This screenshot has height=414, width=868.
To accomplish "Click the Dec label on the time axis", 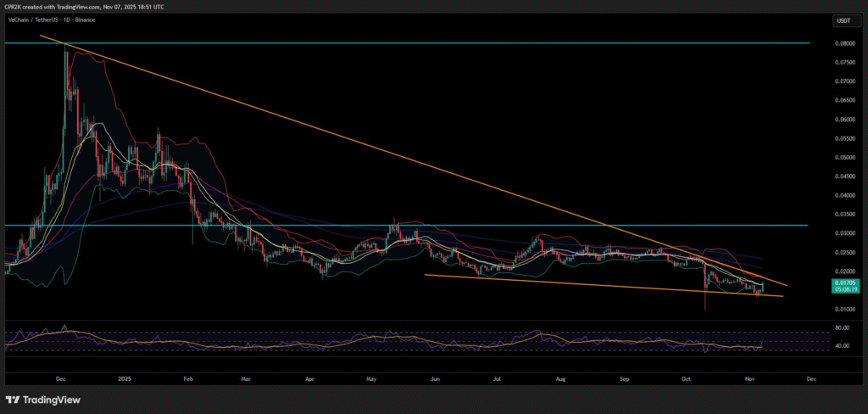I will [x=60, y=380].
